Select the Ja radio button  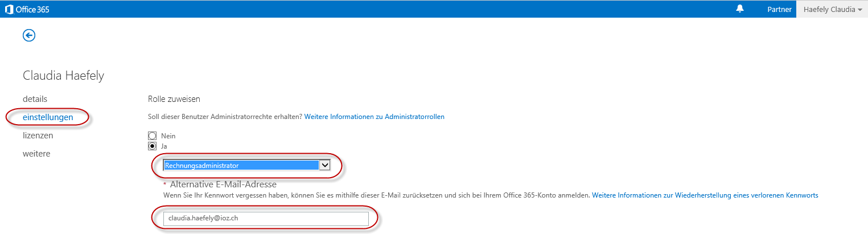click(152, 146)
